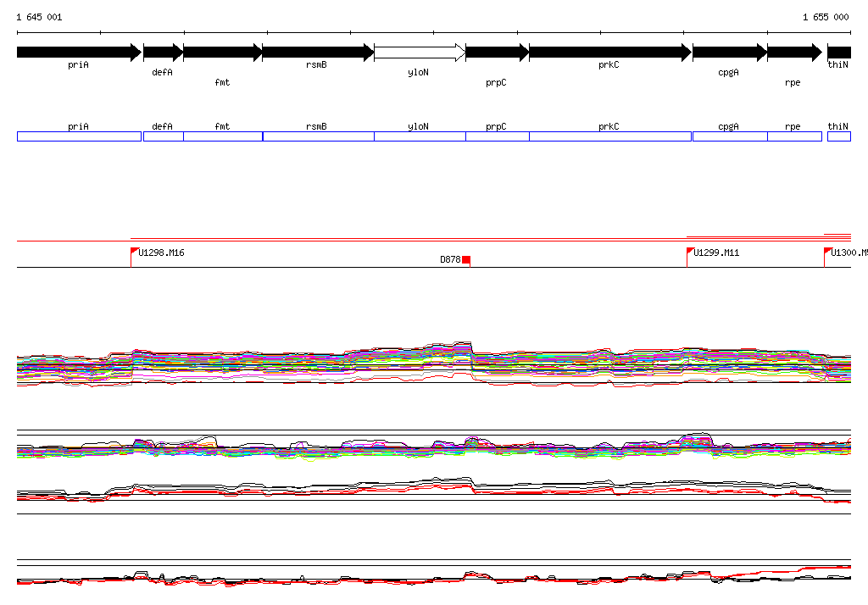Click the U1298.M16 red flag marker
The height and width of the screenshot is (605, 868).
pos(135,252)
